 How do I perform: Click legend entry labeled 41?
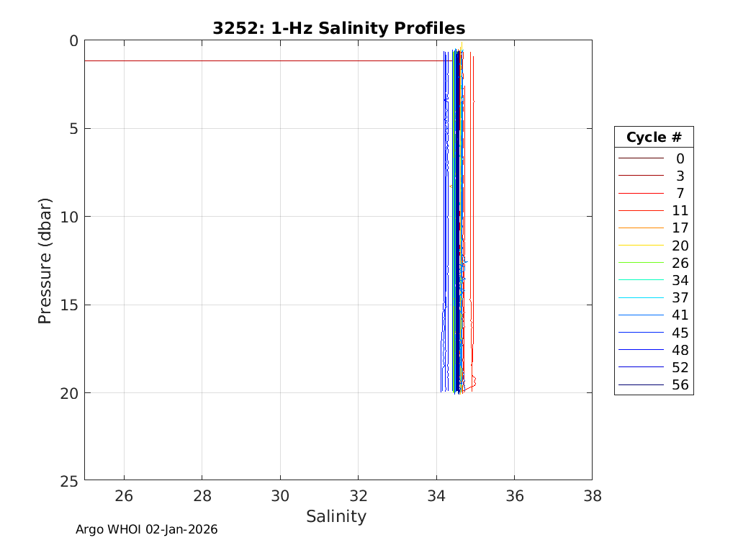(680, 315)
